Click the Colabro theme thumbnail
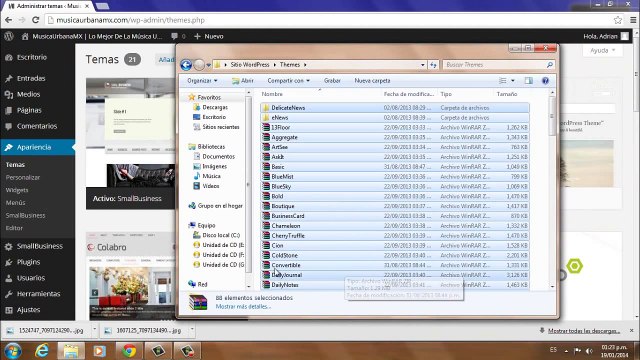The image size is (640, 360). (x=131, y=277)
